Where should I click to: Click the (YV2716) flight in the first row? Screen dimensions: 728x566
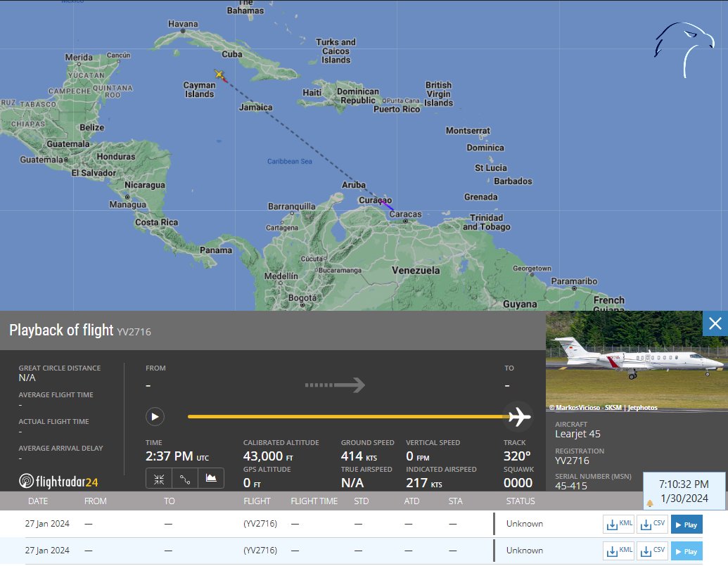pos(260,524)
